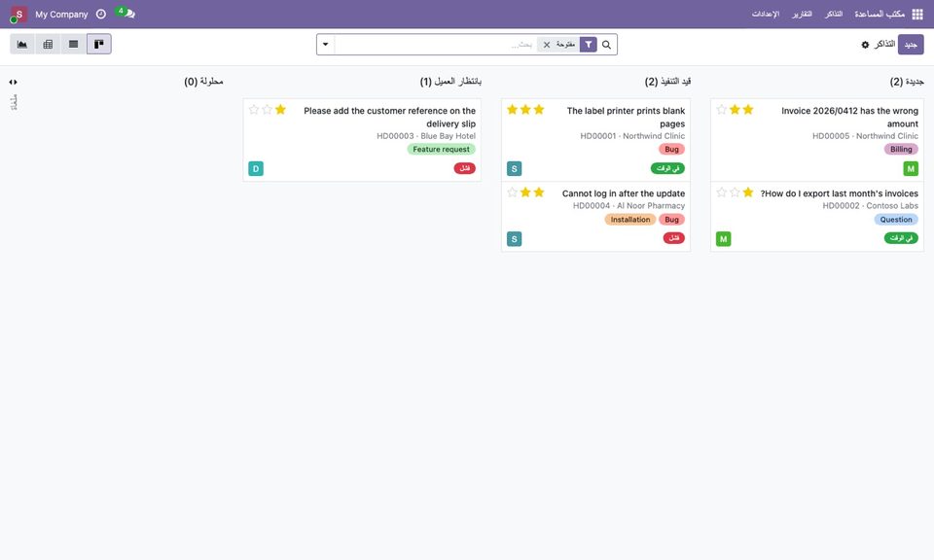Switch to the graph view
Image resolution: width=934 pixels, height=560 pixels.
(22, 44)
